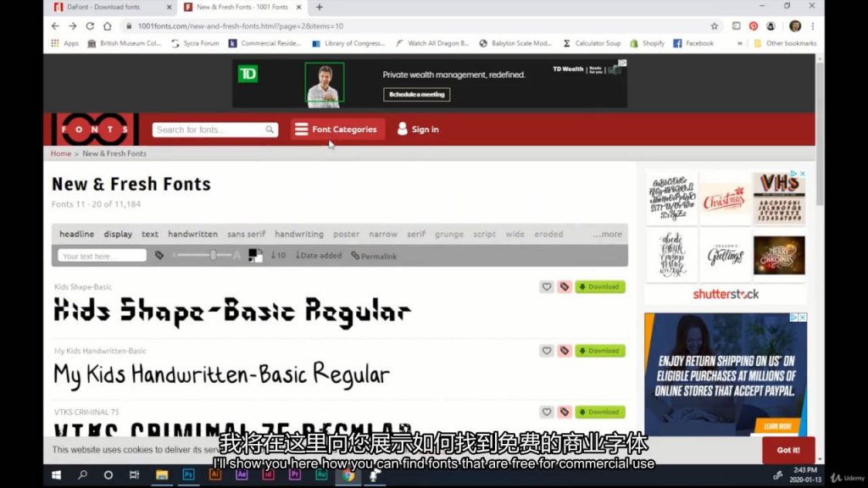This screenshot has width=868, height=488.
Task: Bookmark this page with the star icon
Action: [714, 26]
